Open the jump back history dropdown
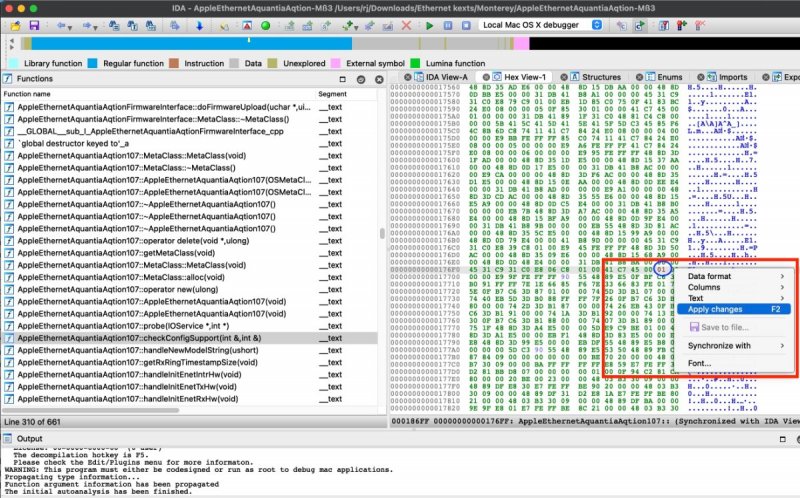This screenshot has width=800, height=498. (x=70, y=27)
